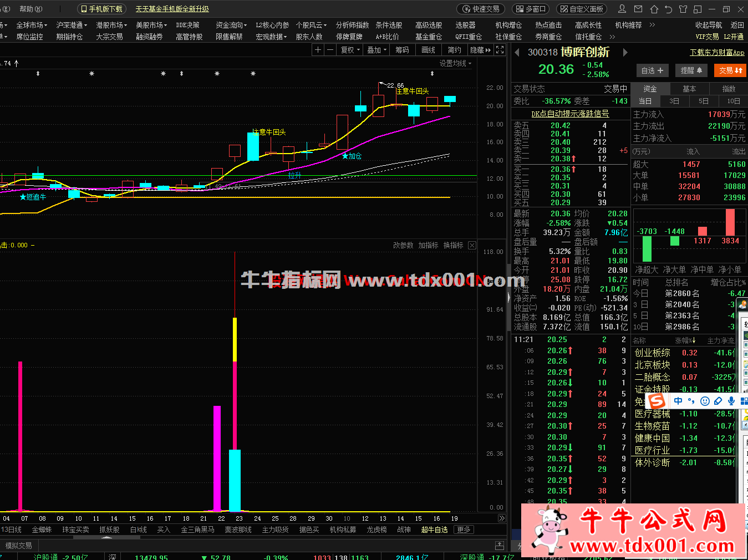748x560 pixels.
Task: Set alert with 提醒 bell button
Action: (x=691, y=70)
